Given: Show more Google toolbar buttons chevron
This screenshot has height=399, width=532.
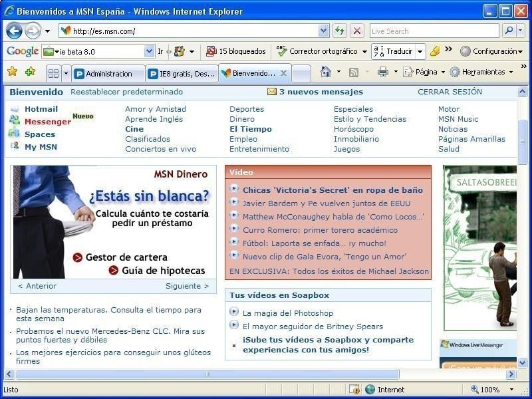Looking at the screenshot, I should click(x=448, y=49).
